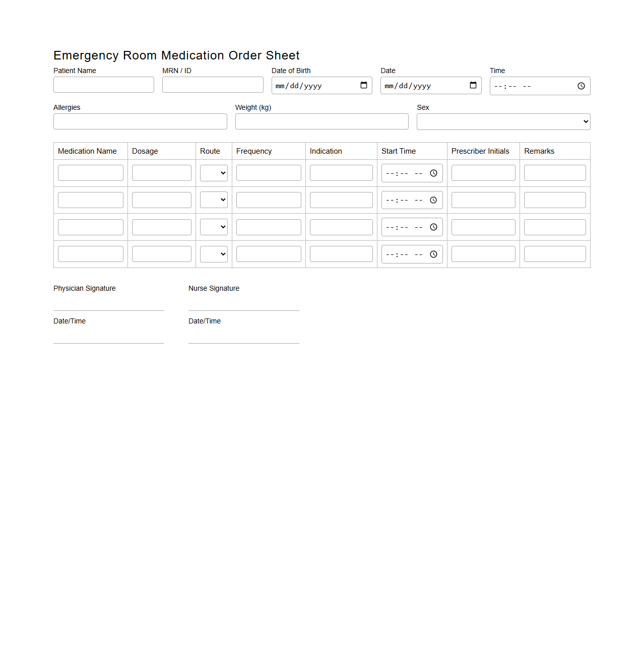Click the first row Indication field
Viewport: 644px width, 655px height.
[x=341, y=173]
